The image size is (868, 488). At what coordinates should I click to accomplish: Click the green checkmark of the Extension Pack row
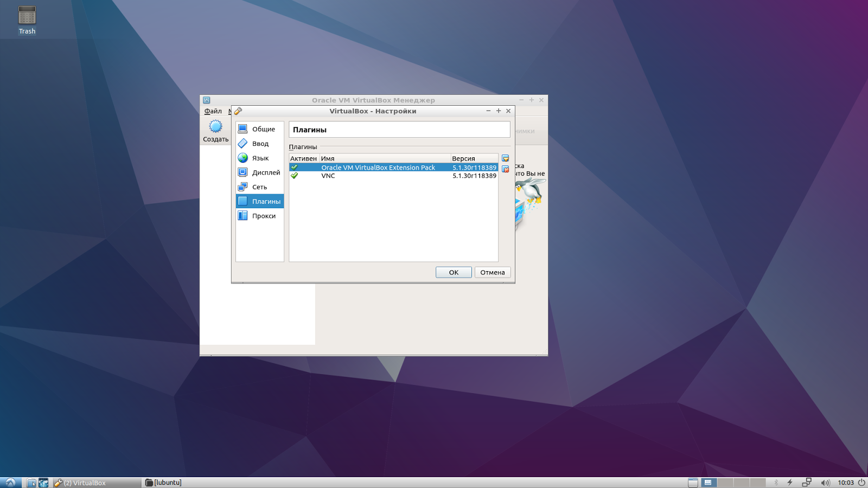[x=294, y=168]
